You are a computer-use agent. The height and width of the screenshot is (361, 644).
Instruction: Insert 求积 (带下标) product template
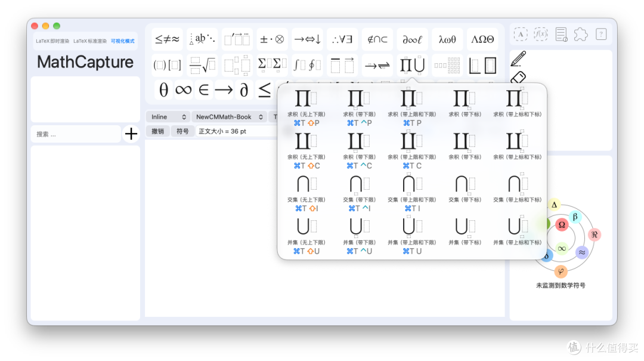[465, 104]
